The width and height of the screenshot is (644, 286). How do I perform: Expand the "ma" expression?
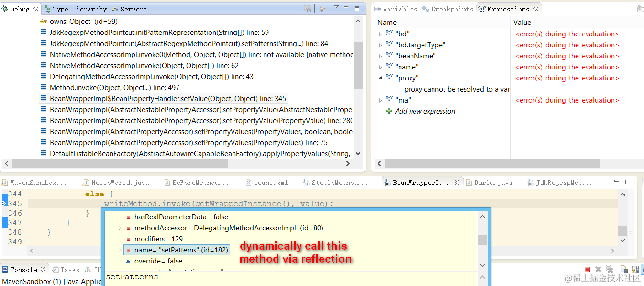[x=380, y=100]
